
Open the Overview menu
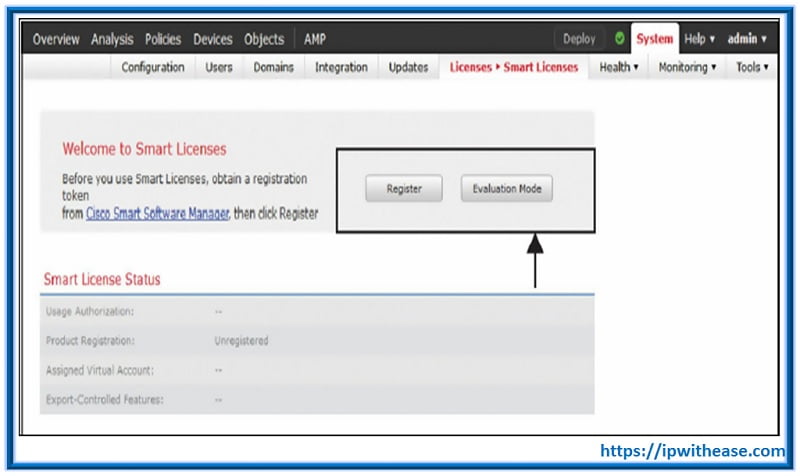[x=57, y=39]
